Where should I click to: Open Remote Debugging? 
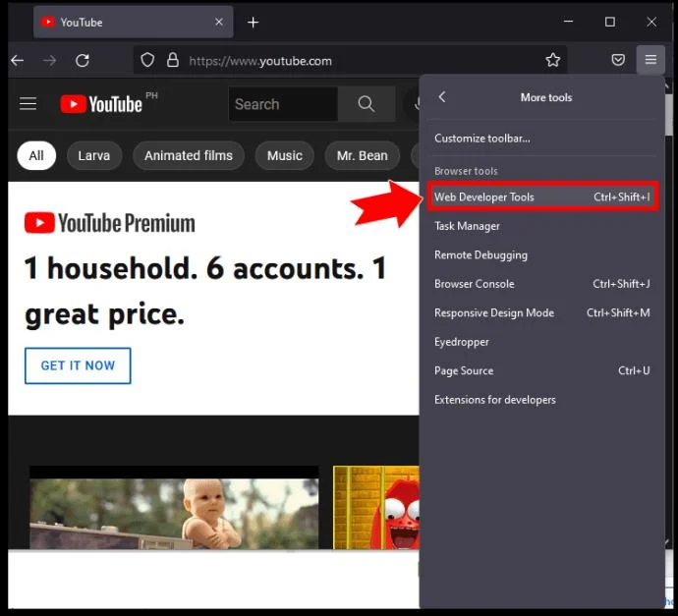pos(541,254)
